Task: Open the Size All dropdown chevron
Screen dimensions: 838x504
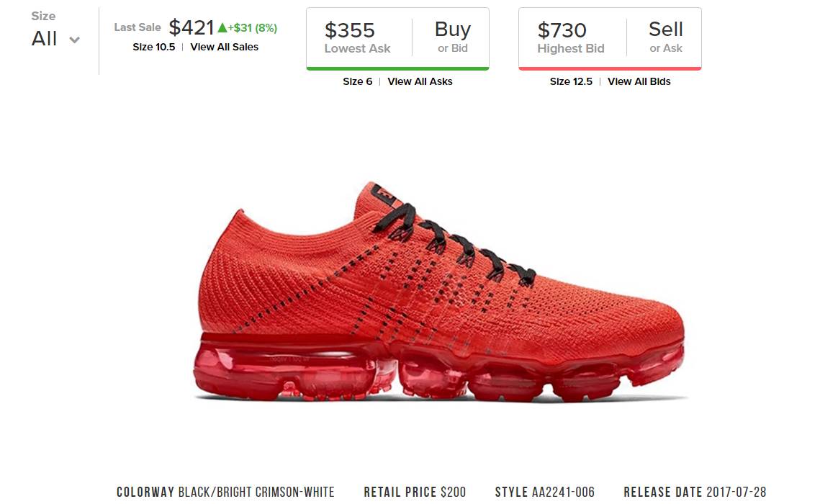Action: (75, 40)
